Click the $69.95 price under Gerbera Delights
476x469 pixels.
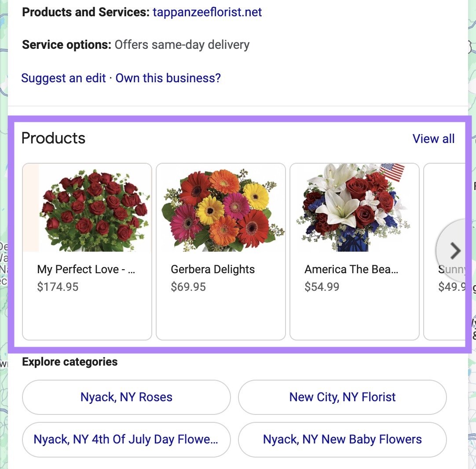pyautogui.click(x=188, y=286)
